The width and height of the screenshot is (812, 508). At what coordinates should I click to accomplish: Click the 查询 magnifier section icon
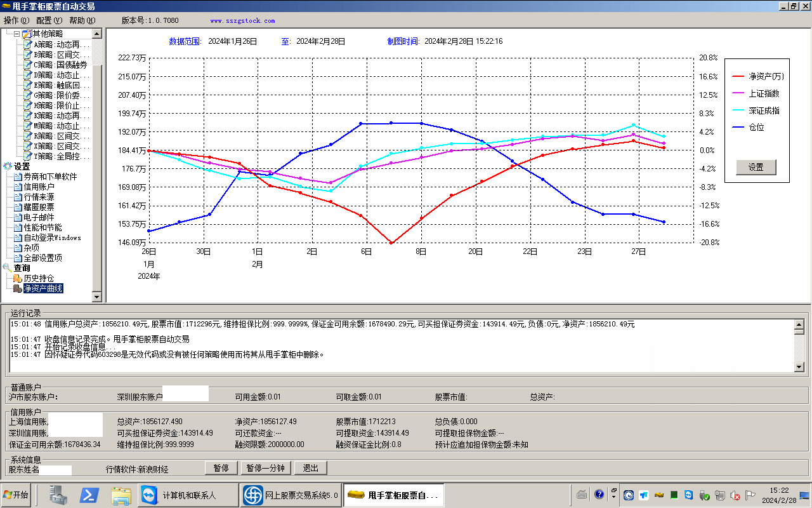pyautogui.click(x=8, y=268)
